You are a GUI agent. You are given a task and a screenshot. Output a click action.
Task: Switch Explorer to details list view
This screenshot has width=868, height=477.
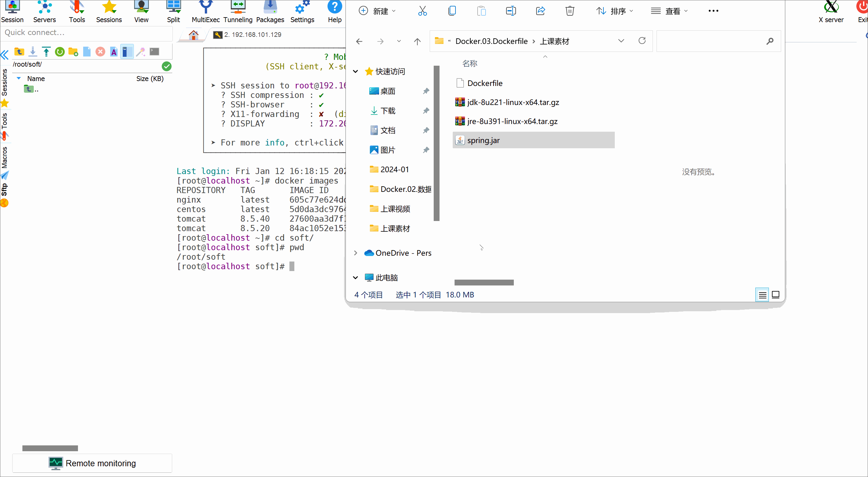[762, 295]
